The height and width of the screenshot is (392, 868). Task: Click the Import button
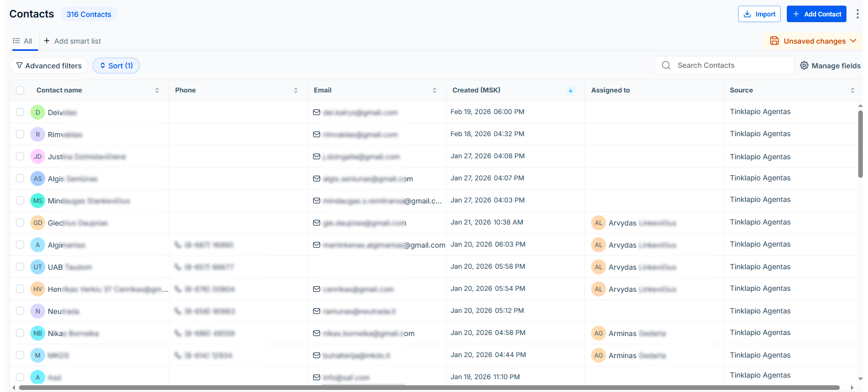(x=759, y=14)
